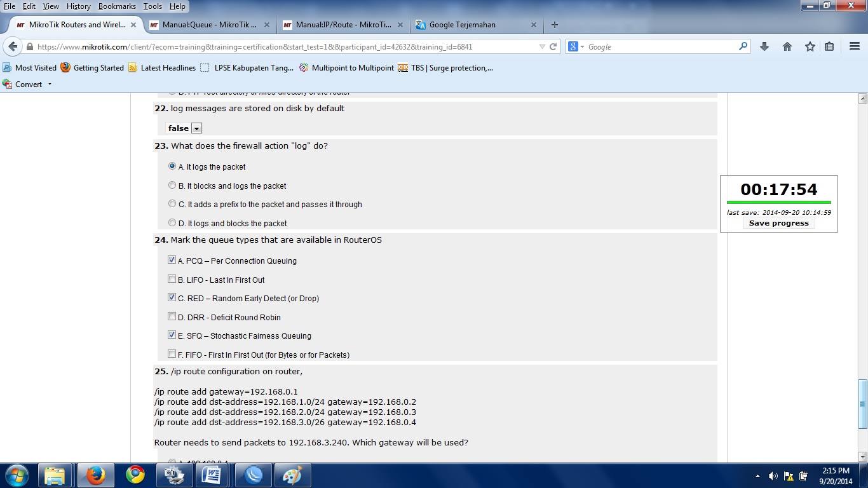Open Paint from the taskbar
868x488 pixels.
292,475
